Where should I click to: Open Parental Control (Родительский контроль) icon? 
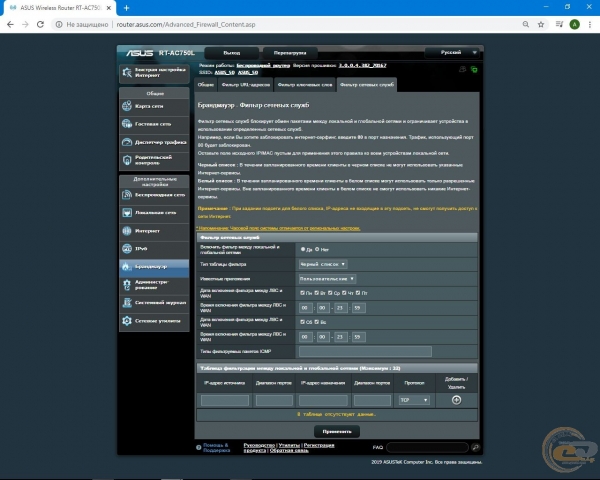pyautogui.click(x=127, y=160)
